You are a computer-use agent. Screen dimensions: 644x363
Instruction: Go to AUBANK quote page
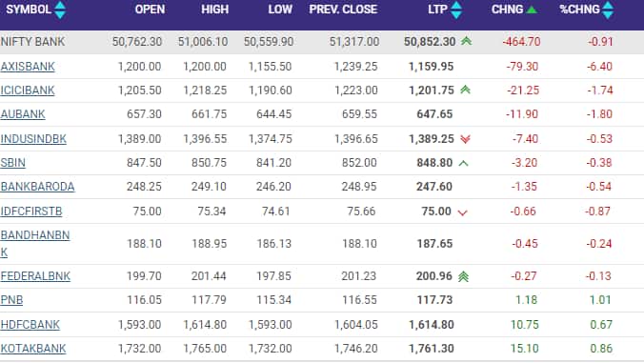click(23, 114)
